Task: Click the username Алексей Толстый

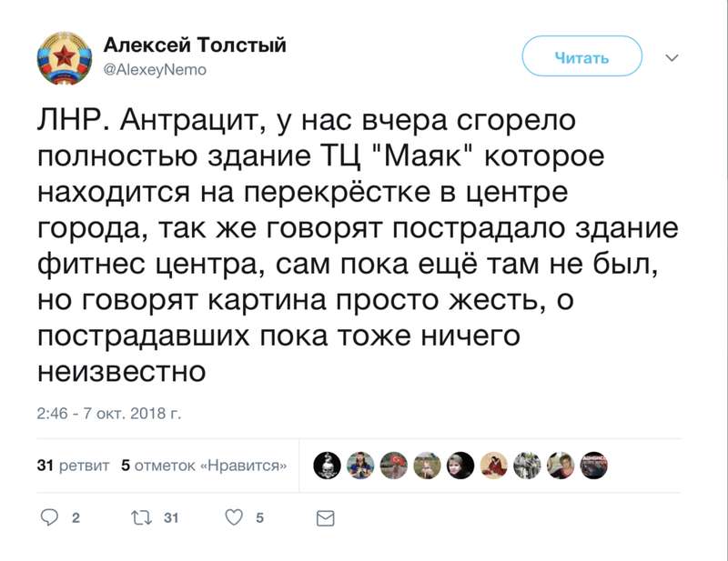Action: (196, 42)
